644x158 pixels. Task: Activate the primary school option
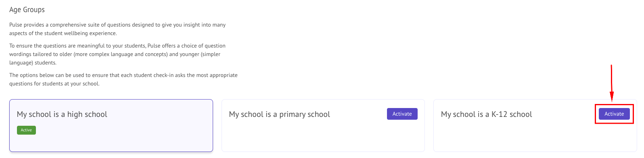[x=402, y=114]
